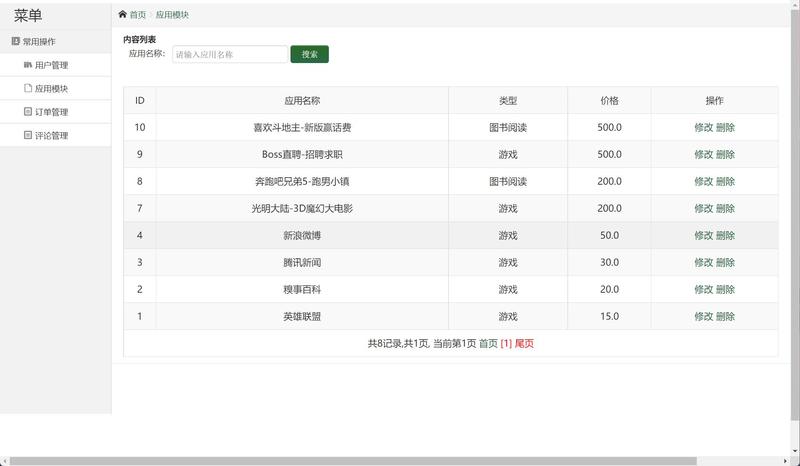
Task: Focus the 应用名称 search input
Action: (x=230, y=54)
